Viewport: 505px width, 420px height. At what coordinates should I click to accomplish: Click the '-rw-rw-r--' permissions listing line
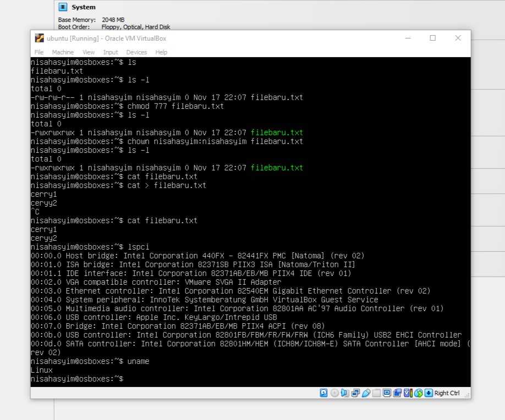pyautogui.click(x=167, y=97)
